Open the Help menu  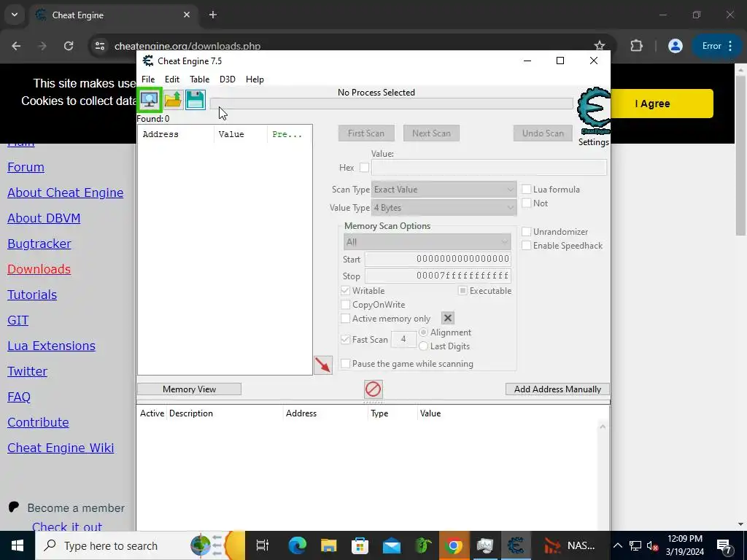255,79
